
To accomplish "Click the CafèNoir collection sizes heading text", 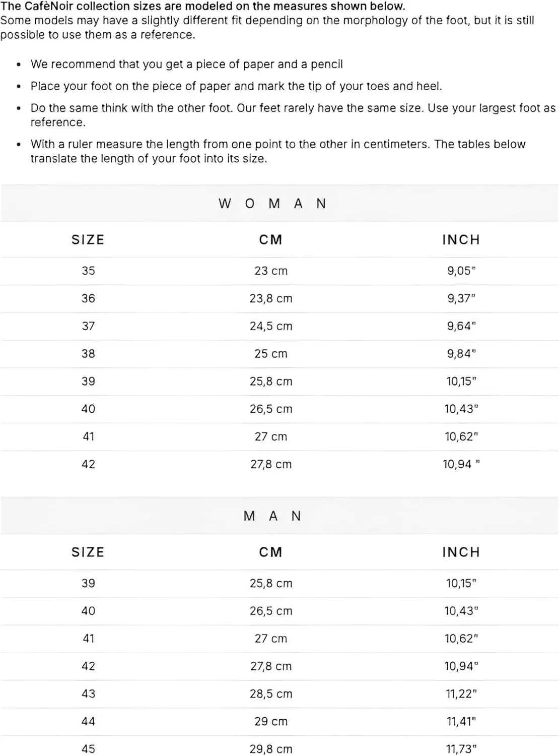I will pyautogui.click(x=203, y=7).
